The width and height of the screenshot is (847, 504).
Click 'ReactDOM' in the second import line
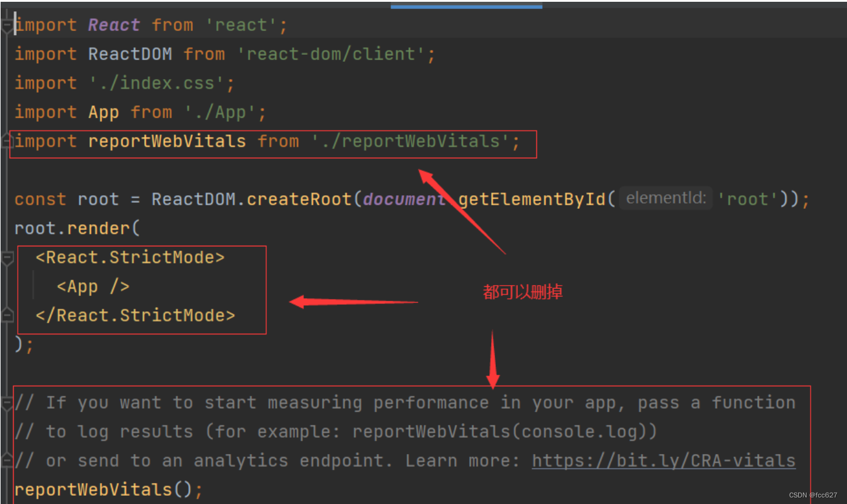pos(130,54)
